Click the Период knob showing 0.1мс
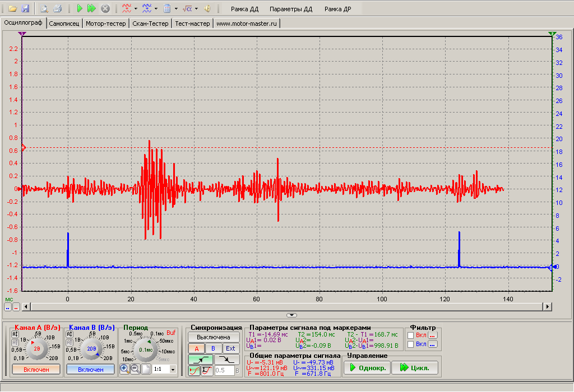Image resolution: width=574 pixels, height=392 pixels. point(146,349)
